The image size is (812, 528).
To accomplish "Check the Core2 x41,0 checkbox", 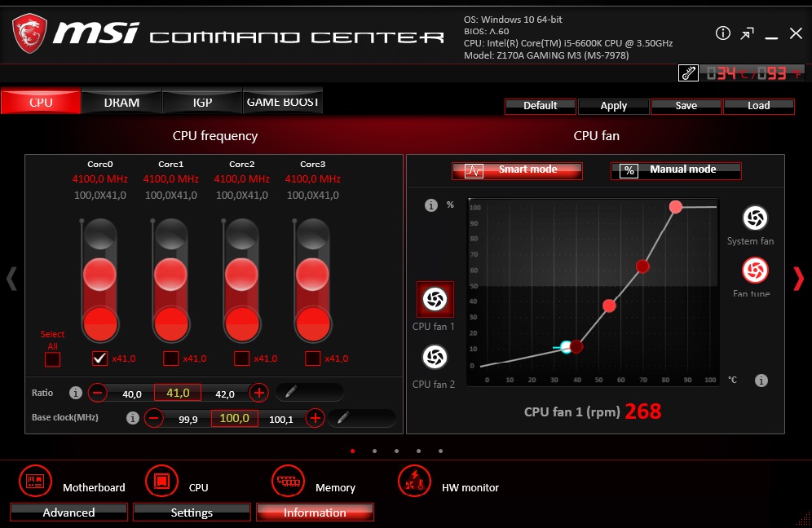I will pyautogui.click(x=242, y=359).
